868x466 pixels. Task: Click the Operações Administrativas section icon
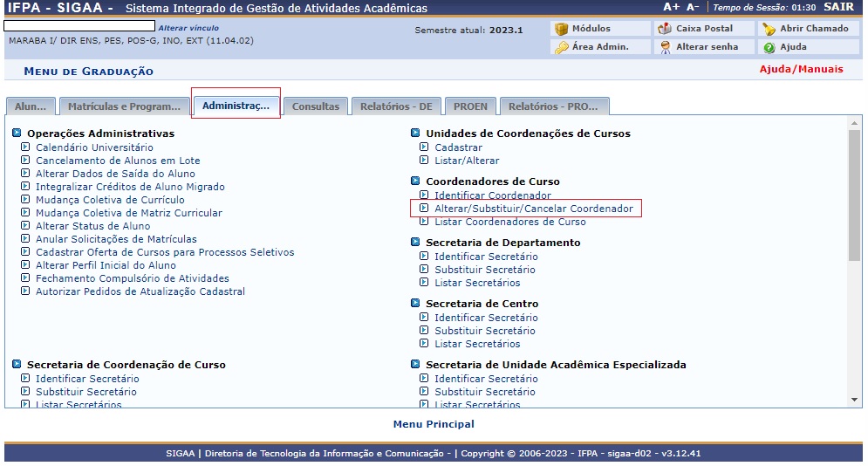click(17, 133)
